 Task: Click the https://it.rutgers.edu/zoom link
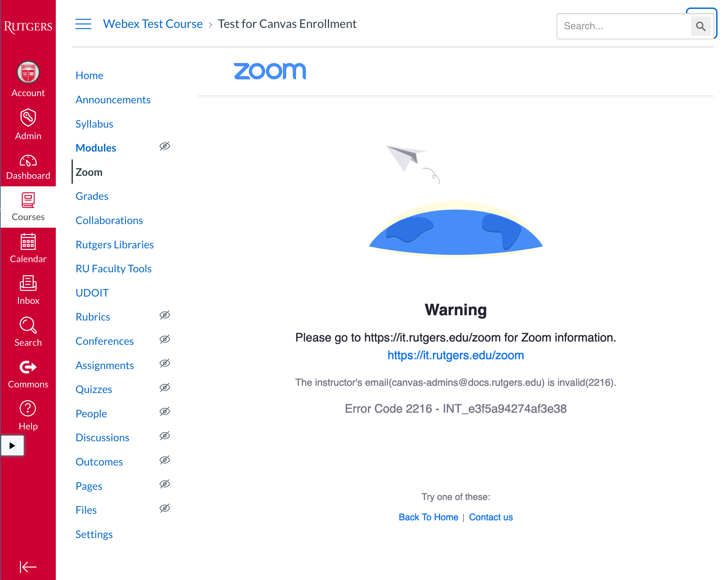[x=456, y=355]
